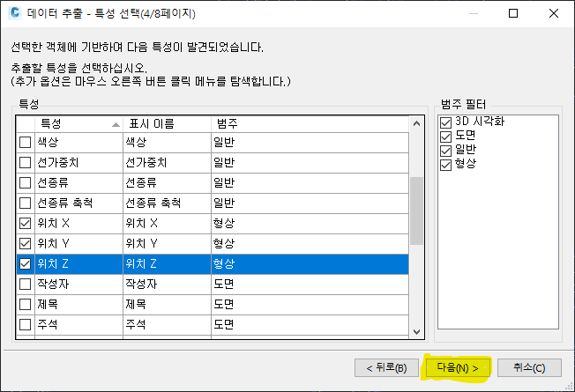Screen dimensions: 575x392
Task: Select the 선가중치 display name cell
Action: 167,162
